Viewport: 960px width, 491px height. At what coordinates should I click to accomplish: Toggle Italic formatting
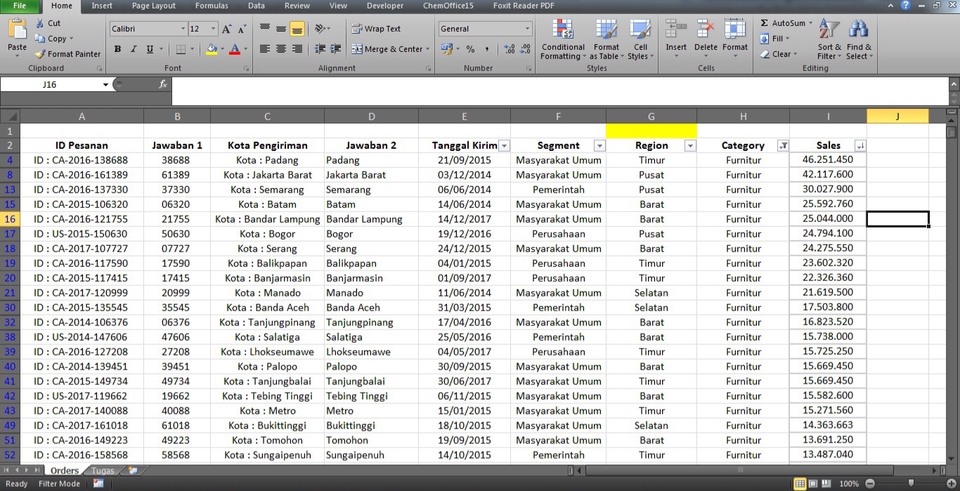click(133, 49)
